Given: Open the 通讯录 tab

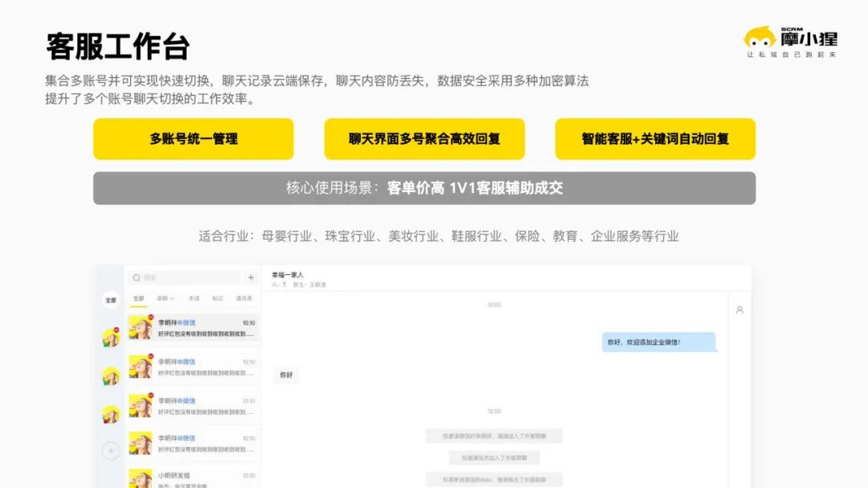Looking at the screenshot, I should [244, 298].
